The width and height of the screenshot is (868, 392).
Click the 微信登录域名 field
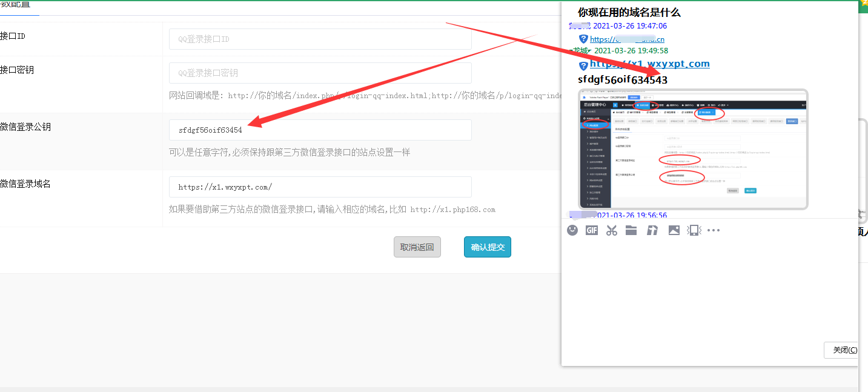coord(320,187)
